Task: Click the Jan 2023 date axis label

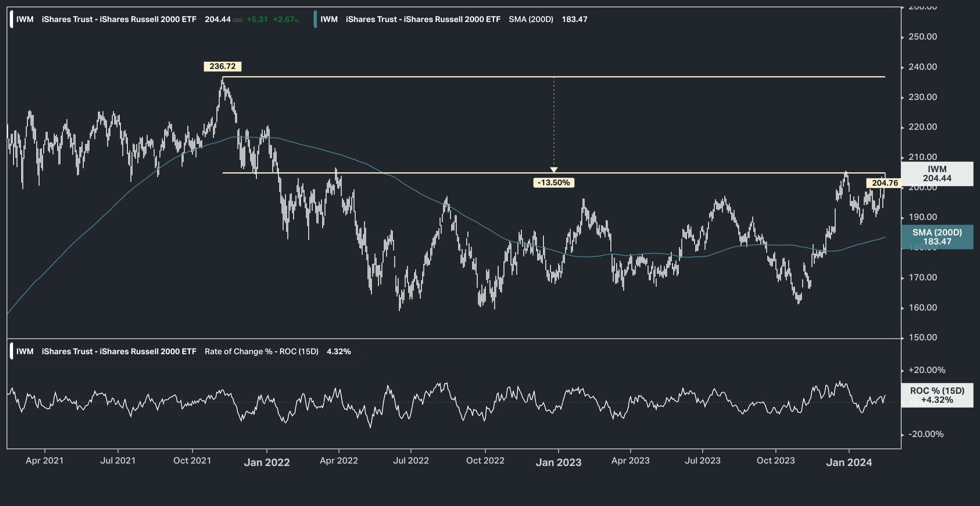Action: 558,462
